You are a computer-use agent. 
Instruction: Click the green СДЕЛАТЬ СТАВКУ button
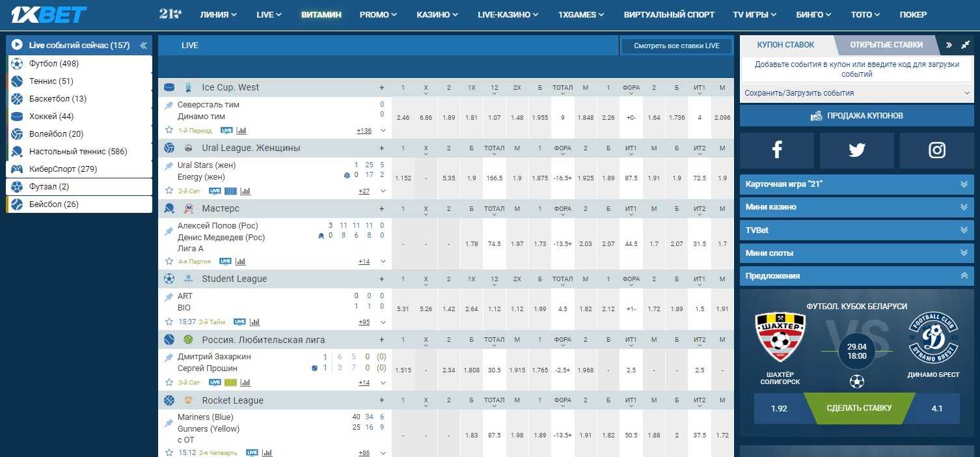(x=859, y=408)
